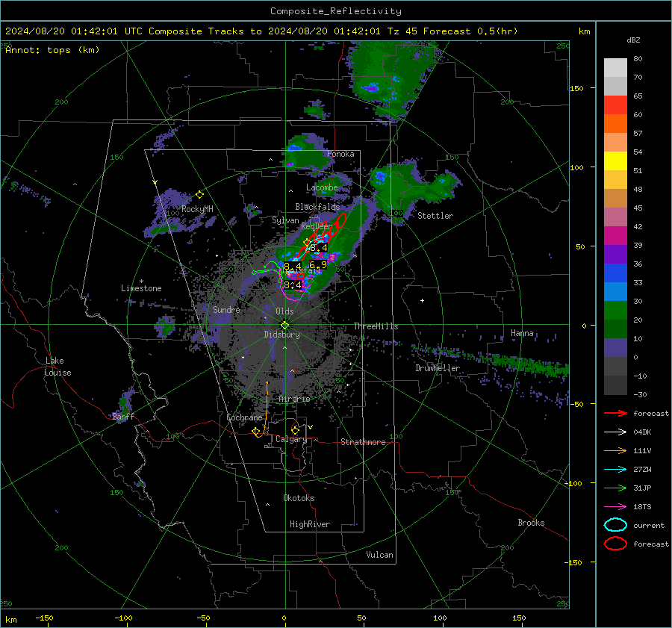The image size is (672, 628).
Task: Pick the yellow 51-54 dBZ swatch
Action: coord(615,161)
